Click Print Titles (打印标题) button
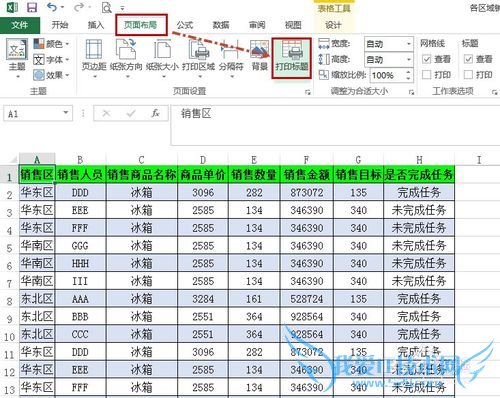500x398 pixels. click(x=292, y=58)
